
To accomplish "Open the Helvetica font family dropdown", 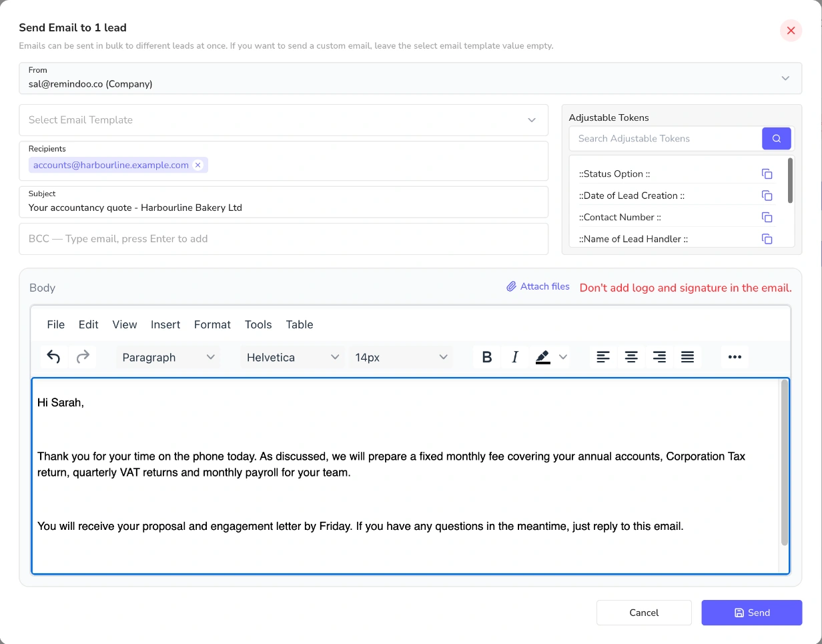I will click(293, 357).
